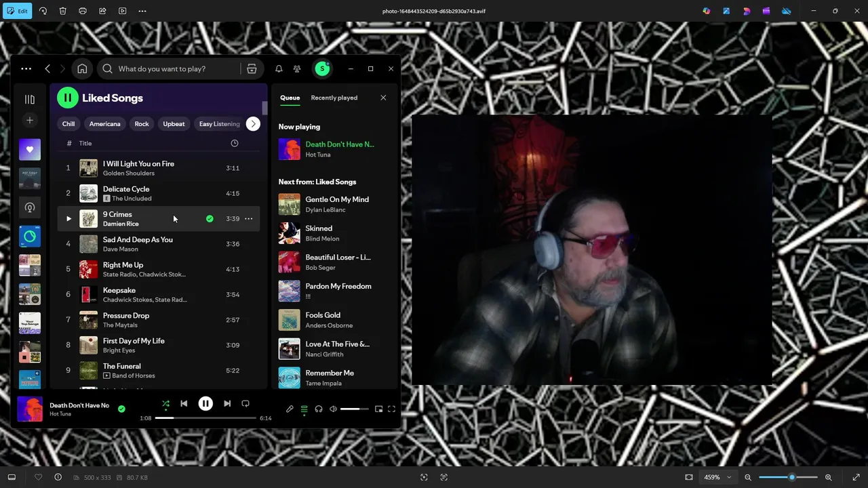Open Copilot icon in Photos title bar
Image resolution: width=868 pixels, height=488 pixels.
pos(707,11)
